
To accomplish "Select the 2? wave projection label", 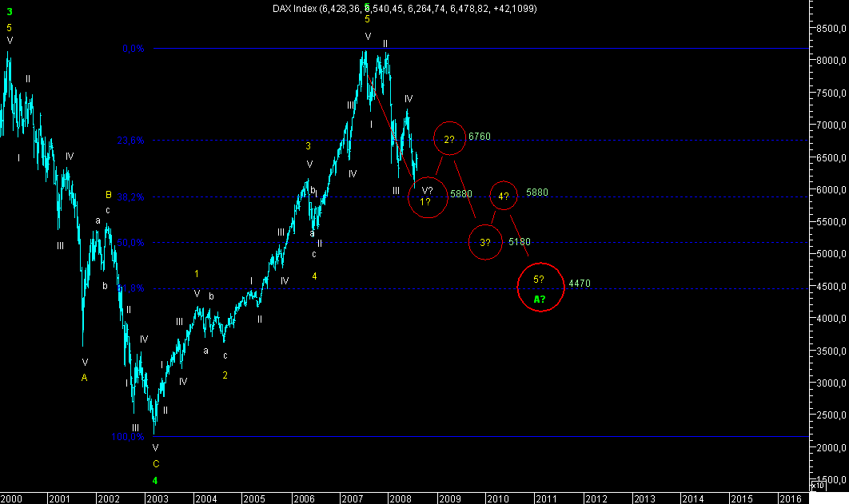I will tap(449, 140).
